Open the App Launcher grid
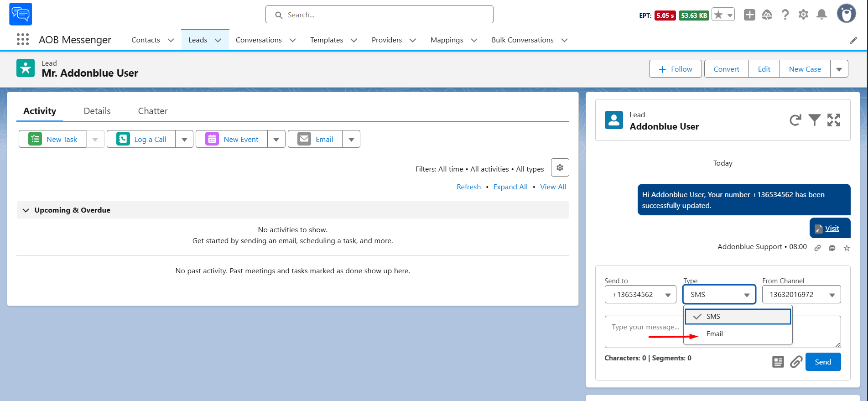 click(23, 40)
